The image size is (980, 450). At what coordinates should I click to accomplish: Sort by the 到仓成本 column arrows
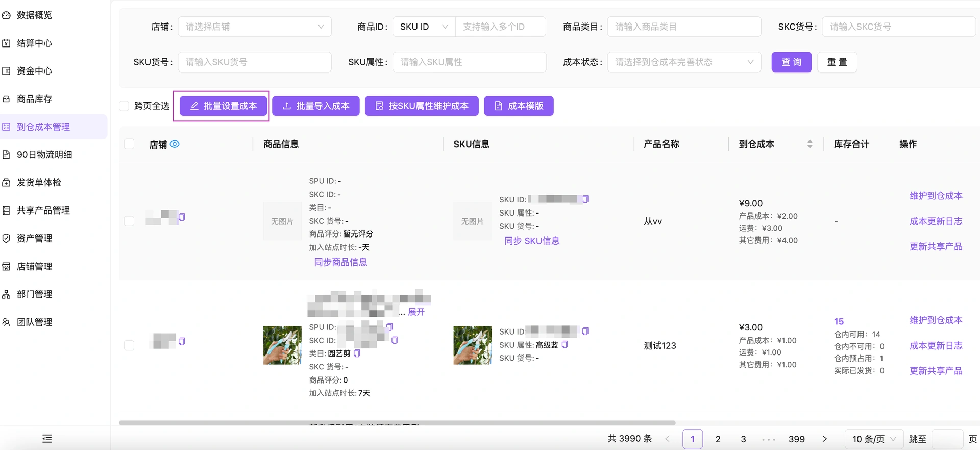tap(810, 144)
